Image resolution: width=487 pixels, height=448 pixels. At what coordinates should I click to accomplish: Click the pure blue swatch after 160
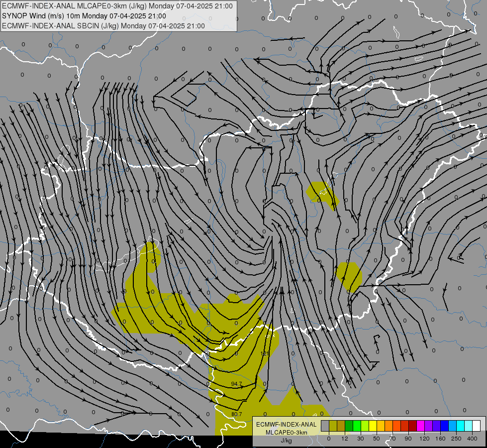tap(444, 426)
